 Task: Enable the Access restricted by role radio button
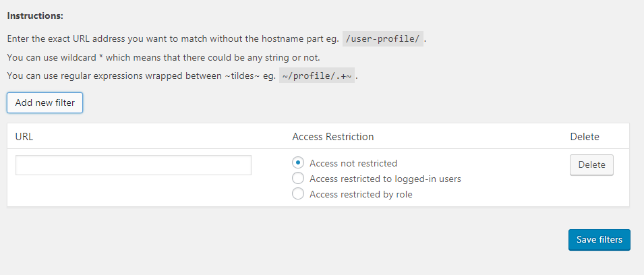pyautogui.click(x=297, y=194)
